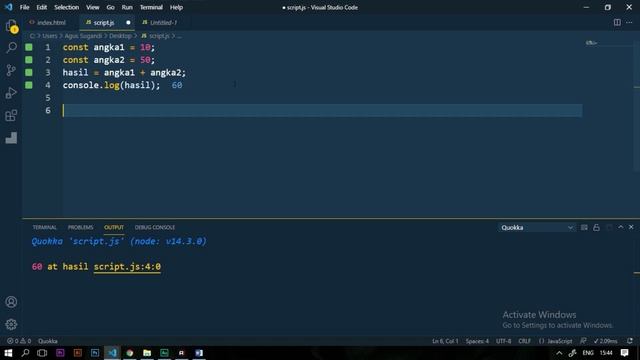The height and width of the screenshot is (360, 640).
Task: Open Windows taskbar search
Action: pos(25,353)
